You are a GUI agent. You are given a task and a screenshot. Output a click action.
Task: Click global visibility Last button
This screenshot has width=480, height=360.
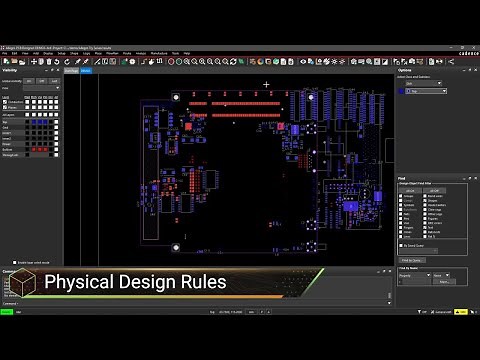(54, 81)
